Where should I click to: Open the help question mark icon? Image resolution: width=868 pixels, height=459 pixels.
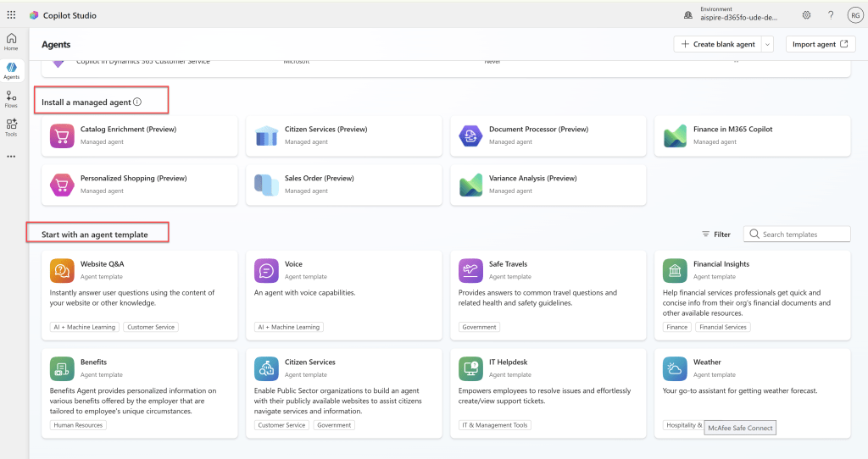click(x=831, y=15)
